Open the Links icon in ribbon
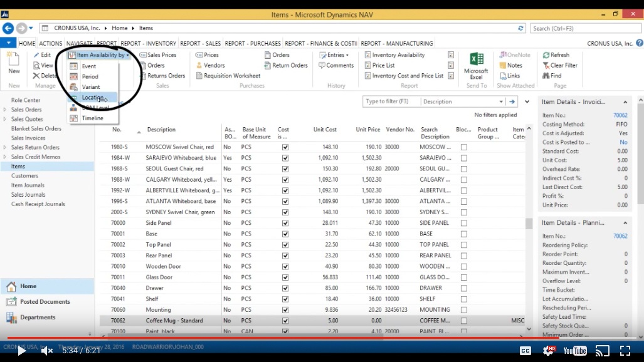 coord(503,76)
